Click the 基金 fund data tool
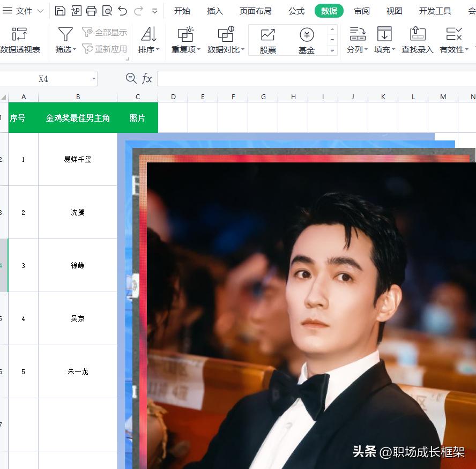476x469 pixels. [306, 40]
